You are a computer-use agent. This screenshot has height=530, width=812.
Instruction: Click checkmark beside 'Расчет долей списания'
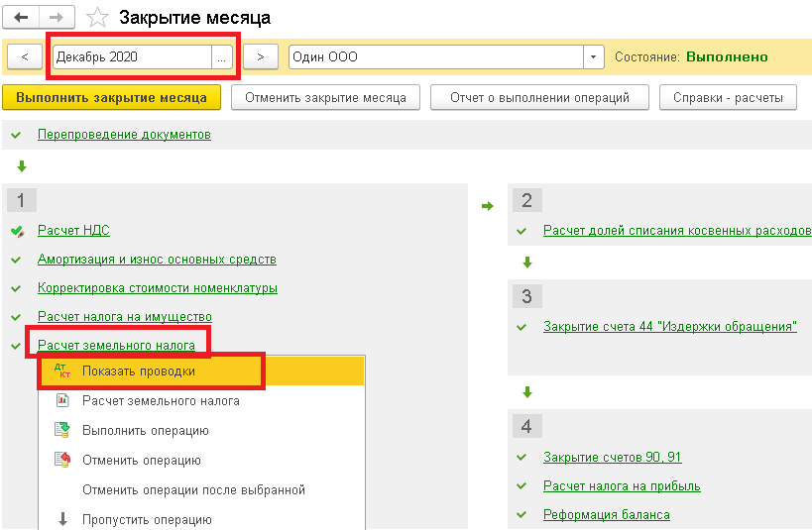(x=522, y=231)
